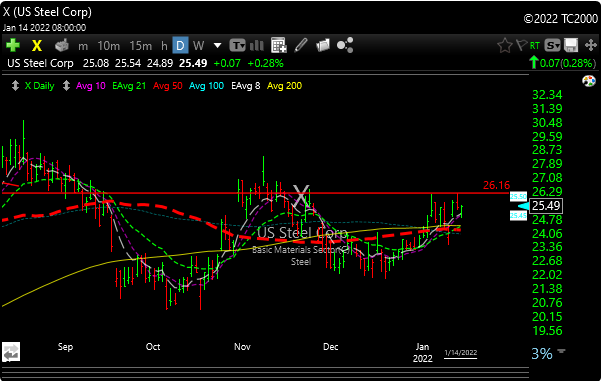The width and height of the screenshot is (601, 381).
Task: Click the bar chart indicator icon
Action: (x=256, y=46)
